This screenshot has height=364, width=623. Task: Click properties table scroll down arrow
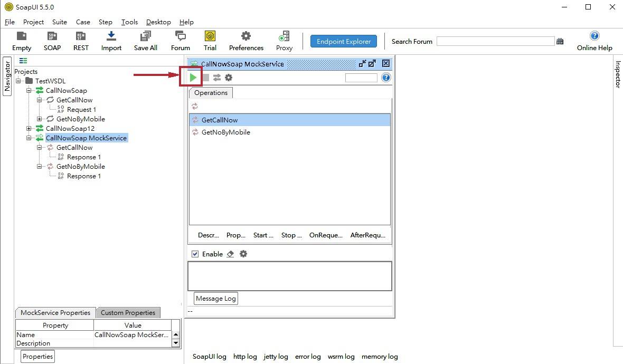point(176,343)
